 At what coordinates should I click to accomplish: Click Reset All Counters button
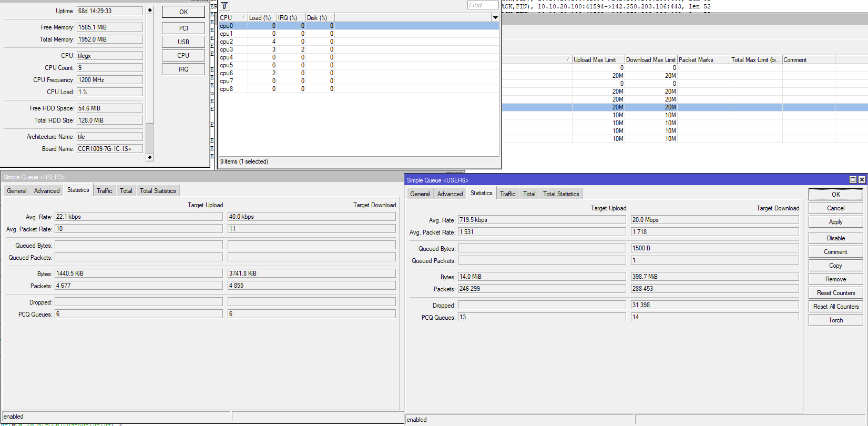pyautogui.click(x=835, y=307)
